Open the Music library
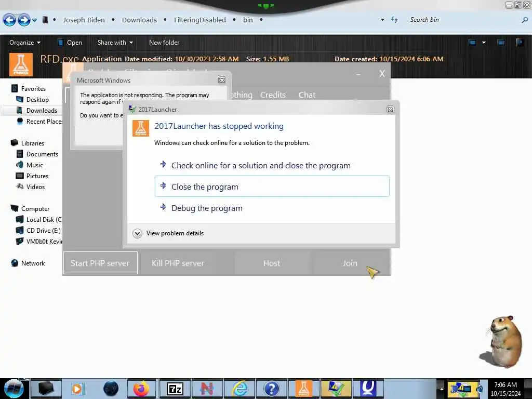The height and width of the screenshot is (399, 532). [35, 165]
